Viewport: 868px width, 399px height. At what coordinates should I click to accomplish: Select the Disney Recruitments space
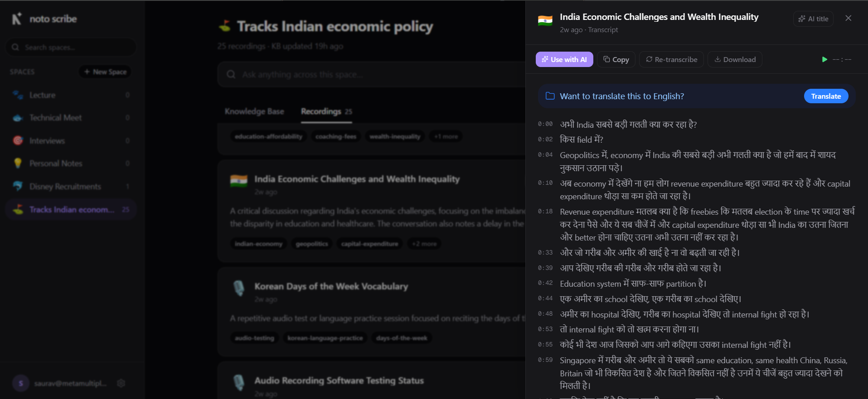[71, 186]
